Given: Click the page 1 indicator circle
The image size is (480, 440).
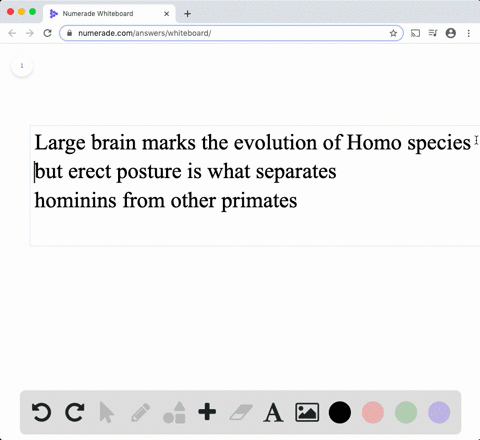Looking at the screenshot, I should 22,66.
